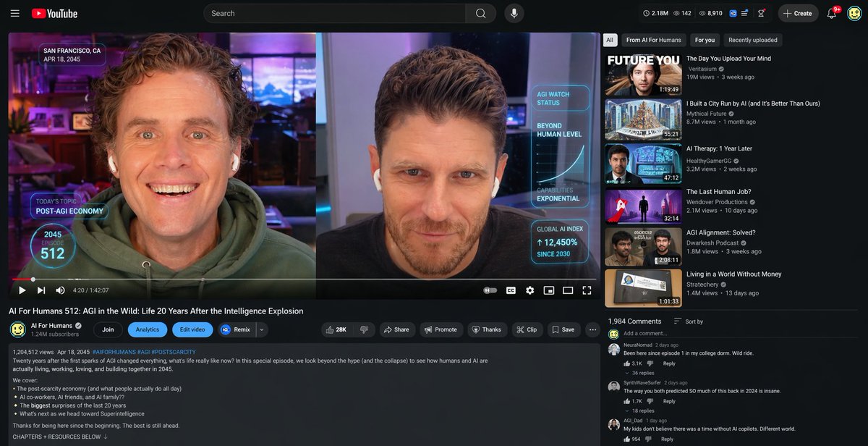Open the hamburger guide menu
Image resolution: width=868 pixels, height=446 pixels.
click(14, 13)
